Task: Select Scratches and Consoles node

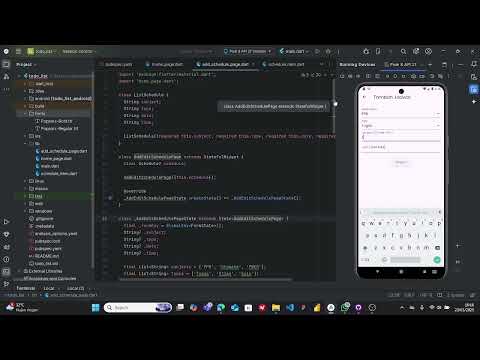Action: [50, 279]
